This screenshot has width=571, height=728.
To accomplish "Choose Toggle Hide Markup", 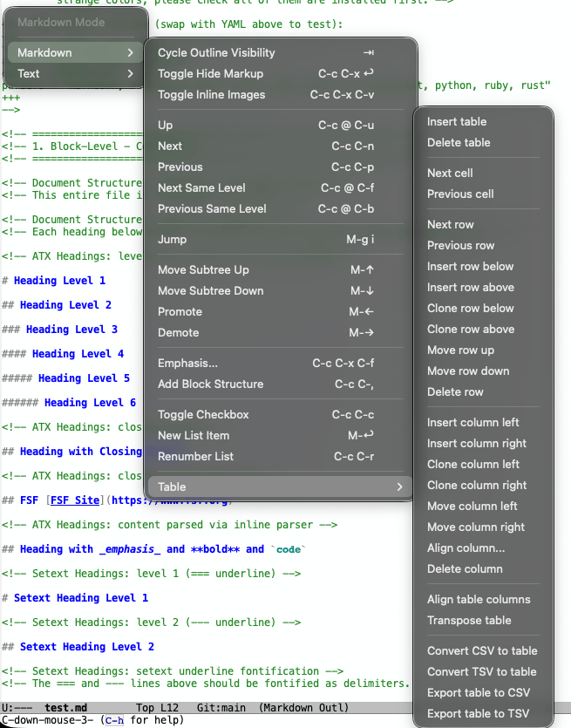I will click(x=281, y=73).
